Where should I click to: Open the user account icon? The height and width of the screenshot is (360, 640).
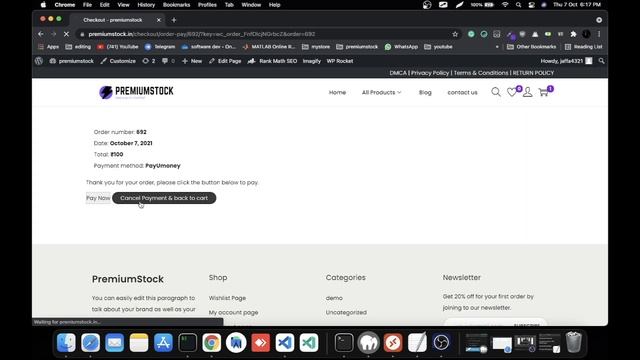(x=527, y=92)
